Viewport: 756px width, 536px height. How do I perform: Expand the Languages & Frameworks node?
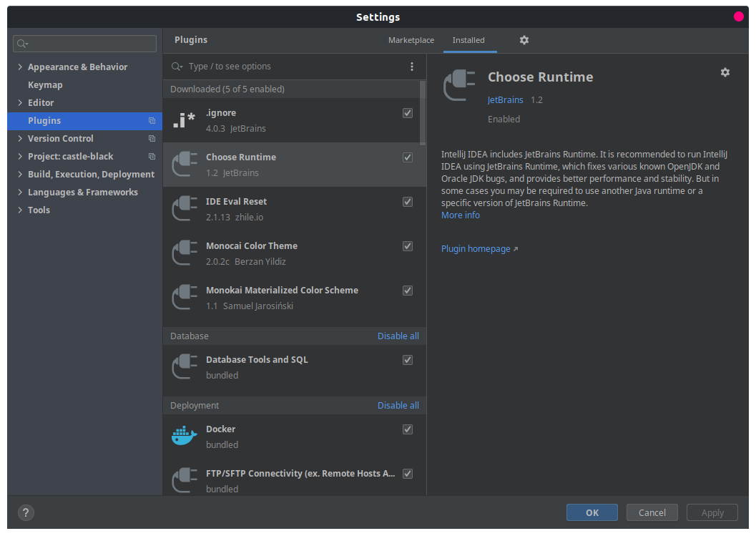point(20,193)
